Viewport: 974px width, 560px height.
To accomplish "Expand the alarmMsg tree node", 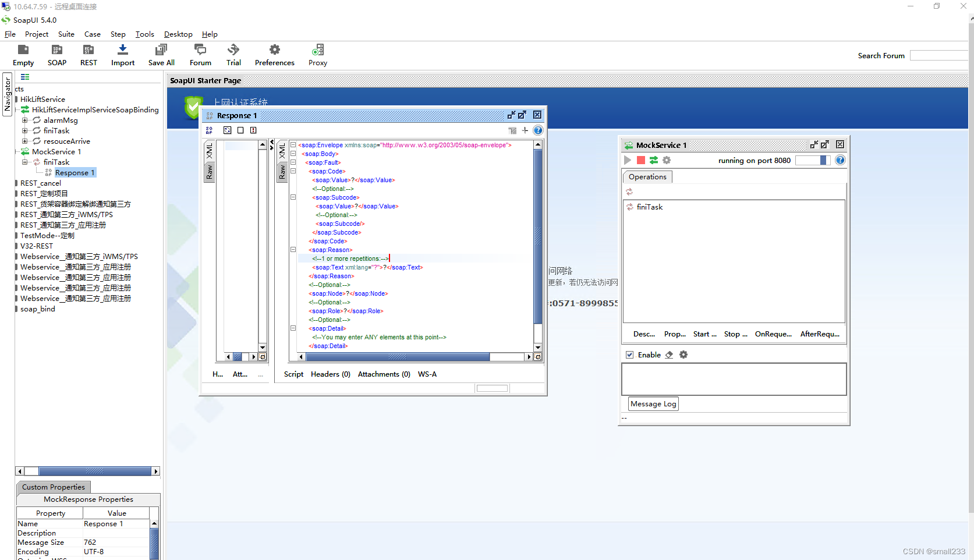I will click(x=25, y=120).
